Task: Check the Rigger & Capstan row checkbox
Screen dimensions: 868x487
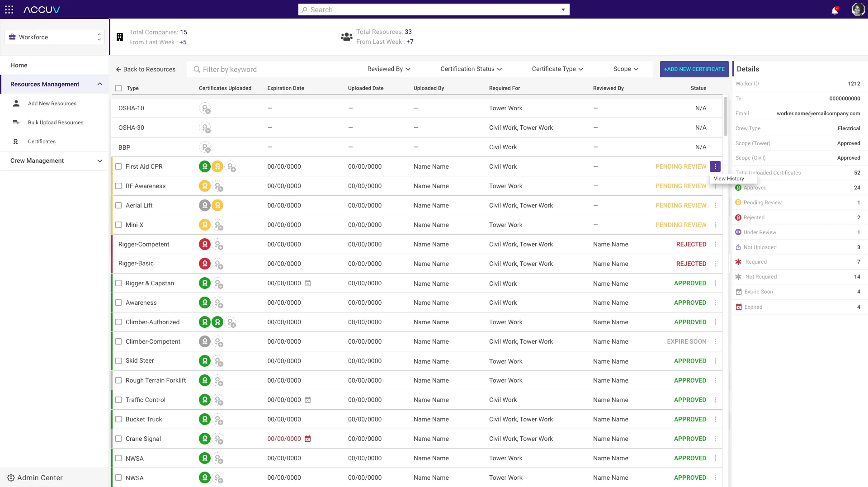Action: pos(118,283)
